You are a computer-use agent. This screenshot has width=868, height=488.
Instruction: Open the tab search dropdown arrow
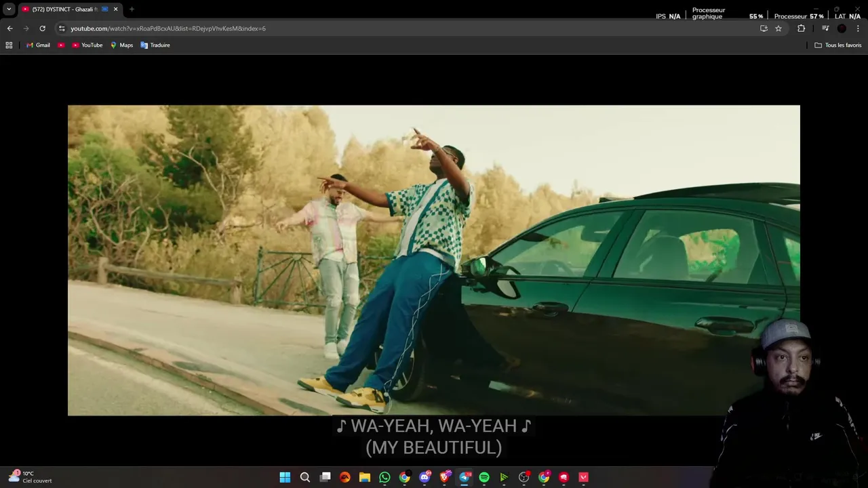pos(9,9)
